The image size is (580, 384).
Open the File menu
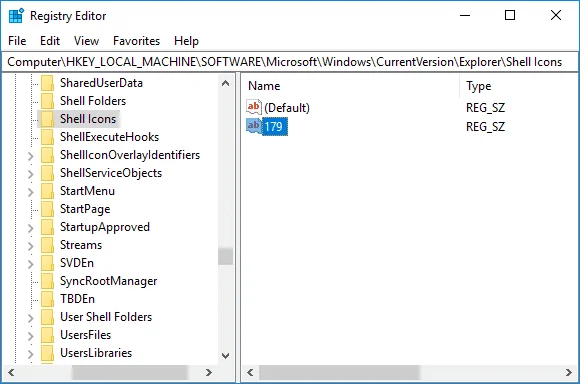coord(17,41)
